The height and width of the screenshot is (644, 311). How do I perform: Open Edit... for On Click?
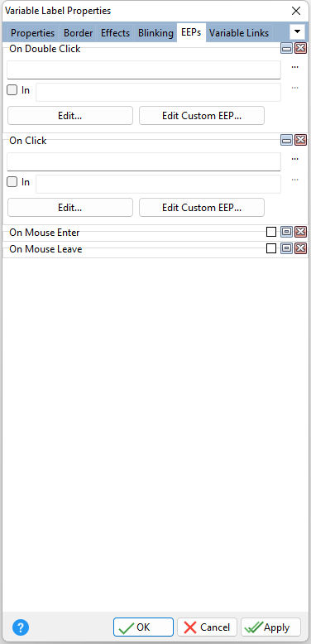pos(70,208)
